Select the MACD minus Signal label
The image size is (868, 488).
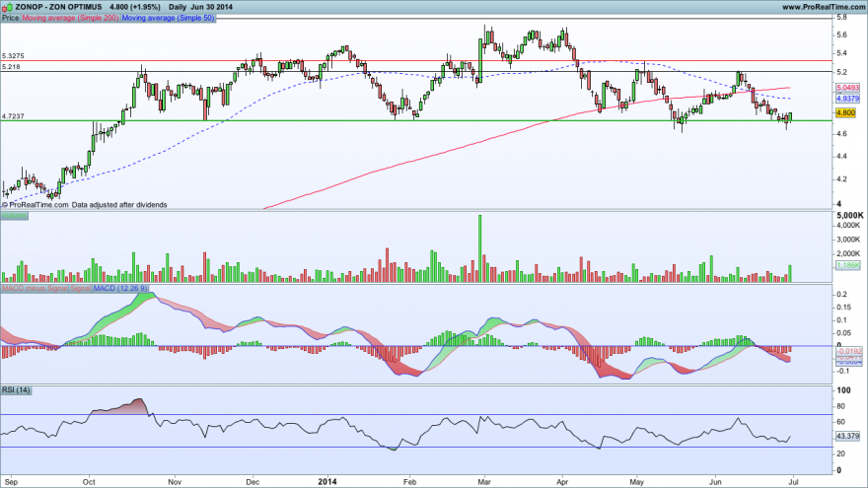35,288
